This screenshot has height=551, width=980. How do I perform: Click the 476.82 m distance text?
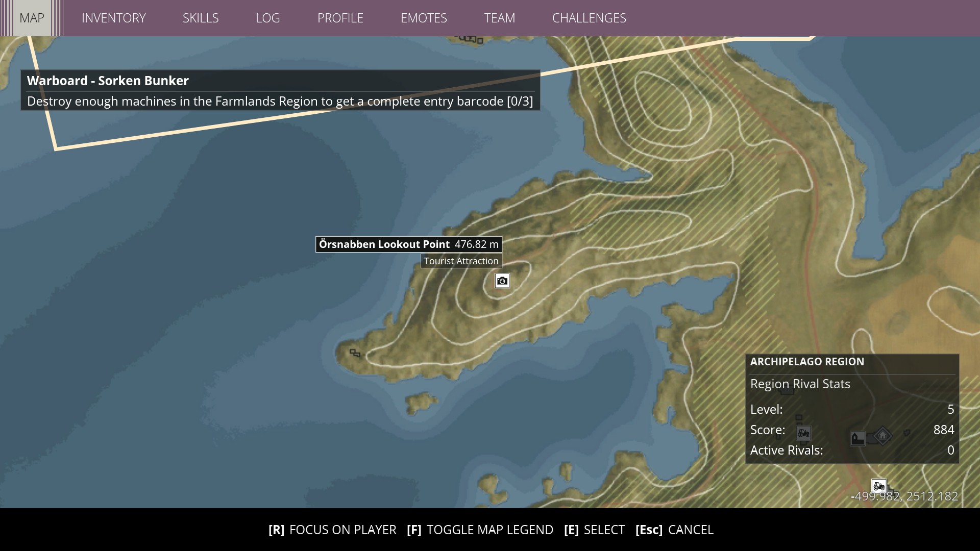[476, 244]
